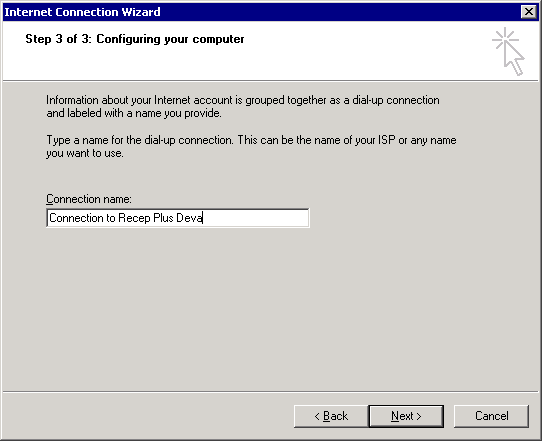
Task: Focus the Connection name text box
Action: [178, 218]
